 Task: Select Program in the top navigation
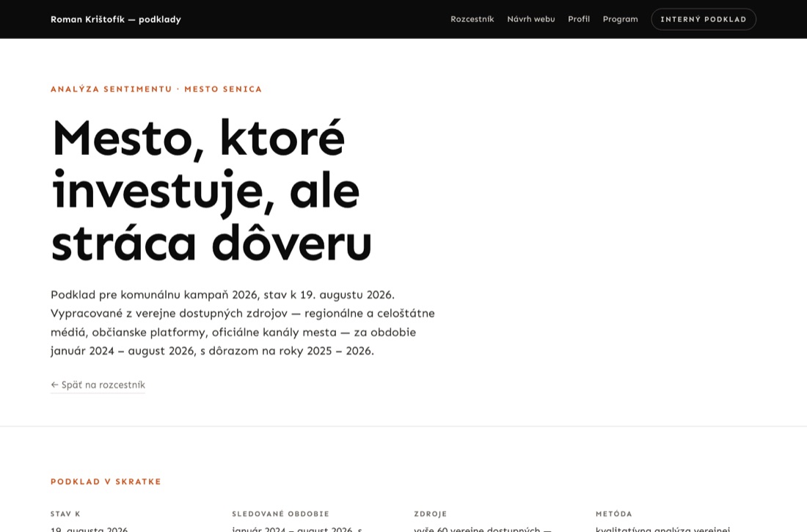pos(620,19)
